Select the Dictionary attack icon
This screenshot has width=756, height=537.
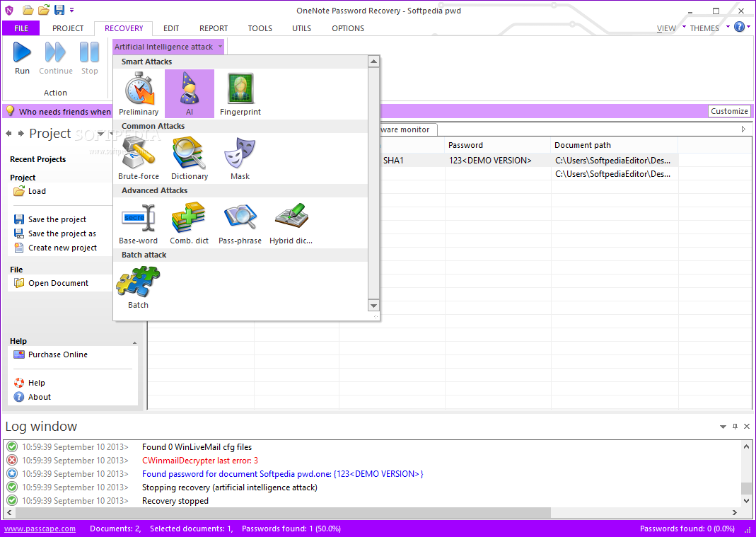coord(190,158)
